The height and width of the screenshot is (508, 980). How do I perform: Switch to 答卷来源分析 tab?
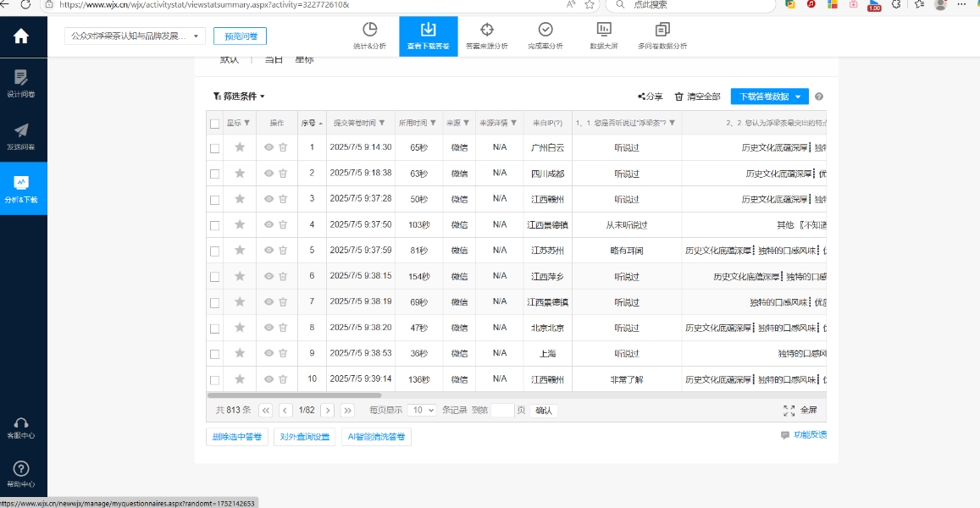pyautogui.click(x=487, y=36)
